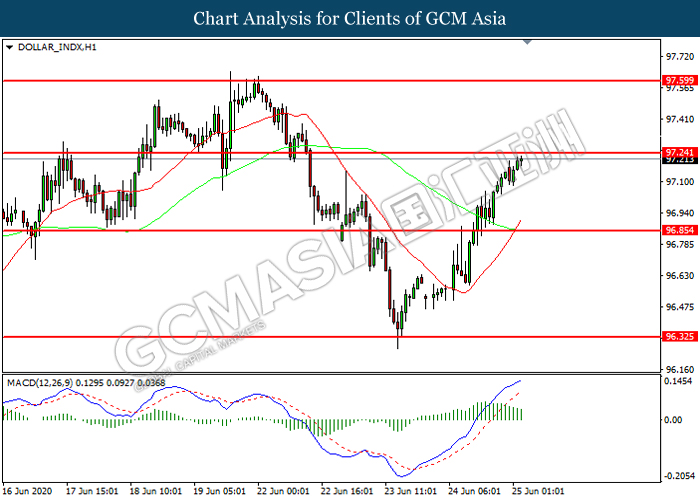
Task: Select the 97.599 resistance level label
Action: point(679,80)
